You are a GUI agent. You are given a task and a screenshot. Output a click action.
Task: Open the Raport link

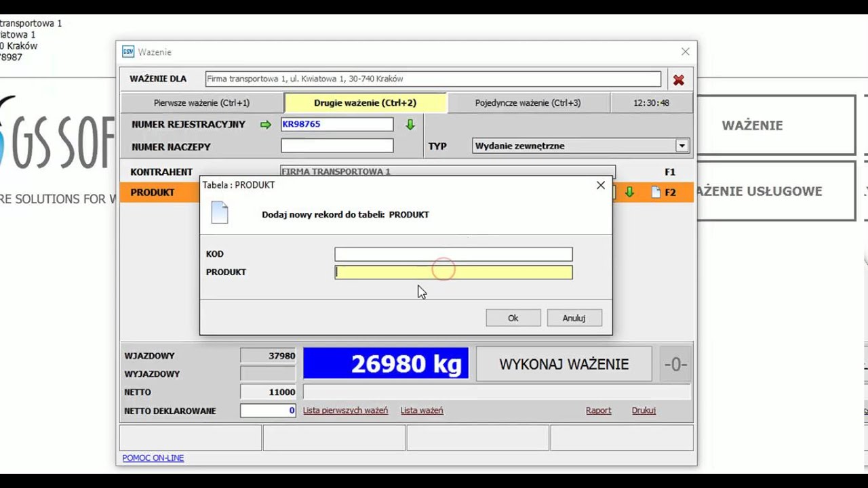coord(599,411)
